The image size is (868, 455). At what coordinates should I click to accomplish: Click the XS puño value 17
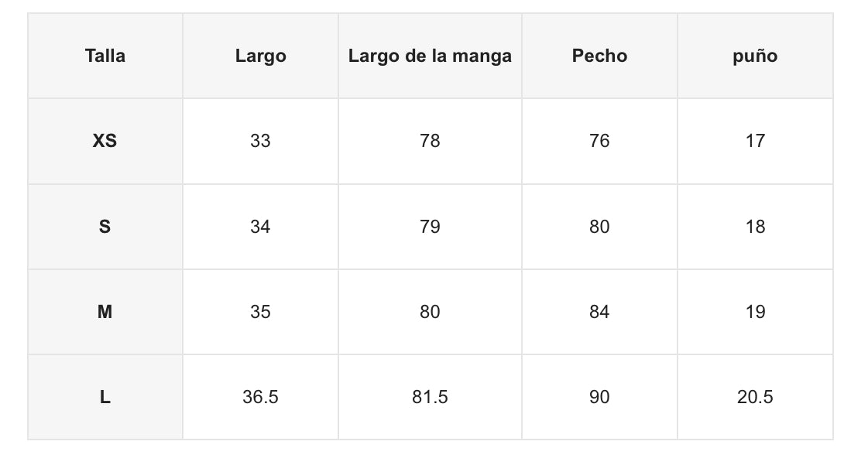tap(755, 141)
